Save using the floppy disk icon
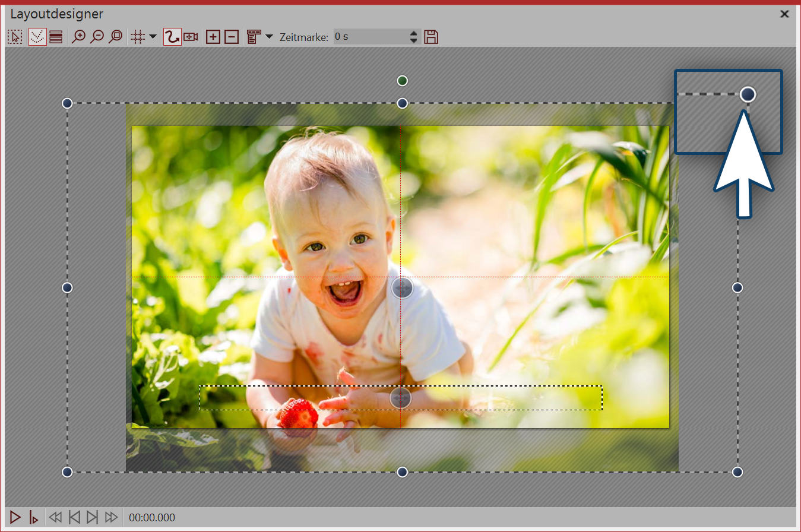This screenshot has width=801, height=532. tap(432, 37)
